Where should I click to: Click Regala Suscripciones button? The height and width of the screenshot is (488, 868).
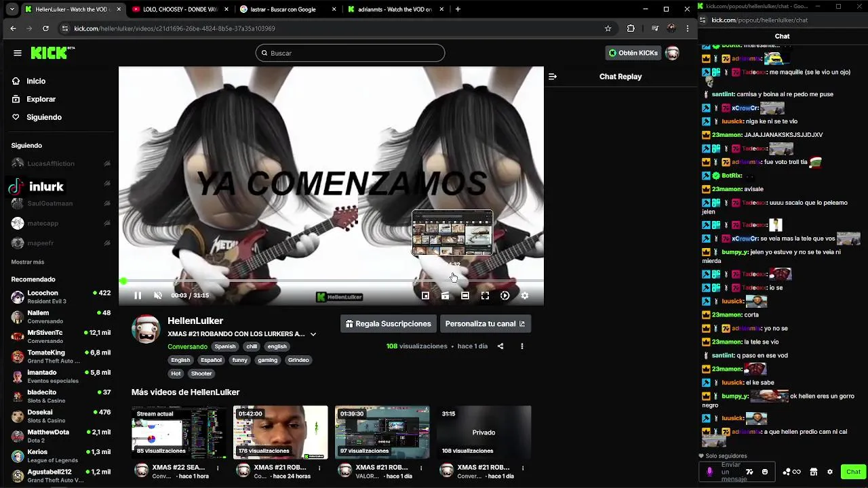coord(388,324)
